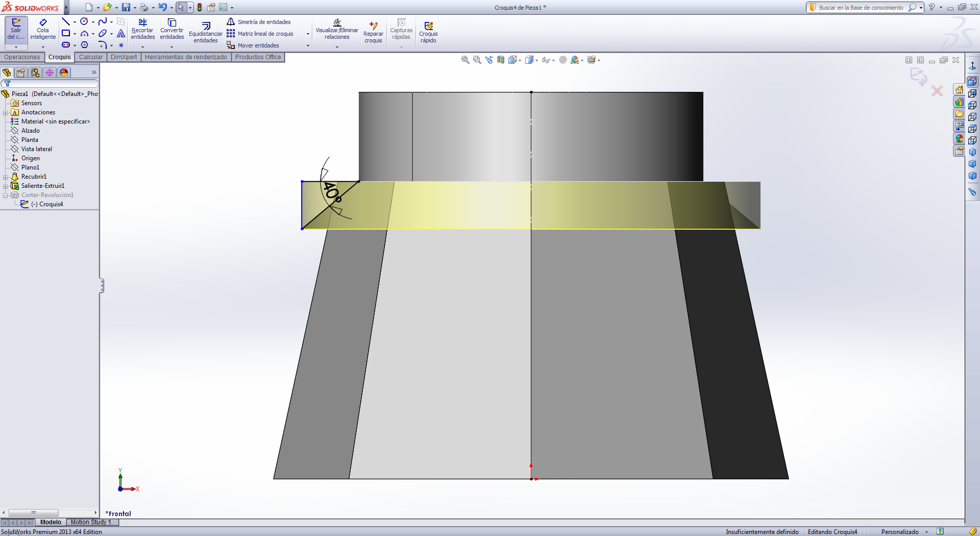This screenshot has height=536, width=980.
Task: Toggle the Select cursor tool
Action: coord(181,7)
